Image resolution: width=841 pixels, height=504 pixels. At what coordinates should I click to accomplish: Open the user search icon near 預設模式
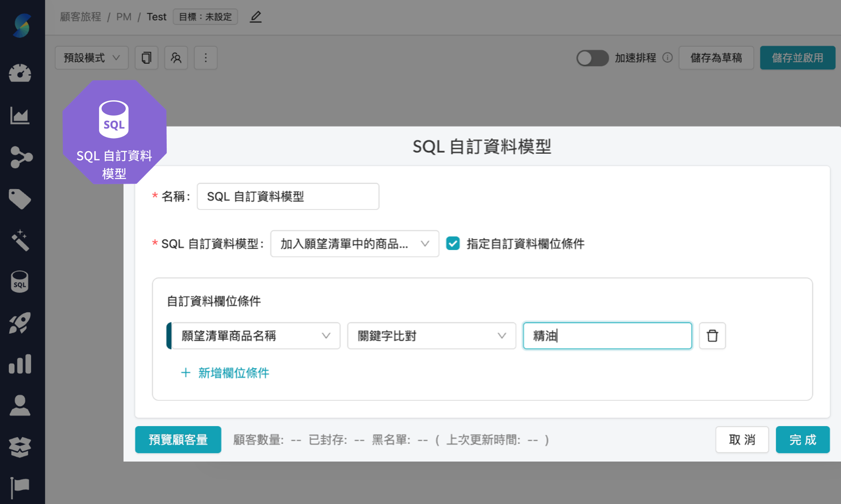[176, 57]
